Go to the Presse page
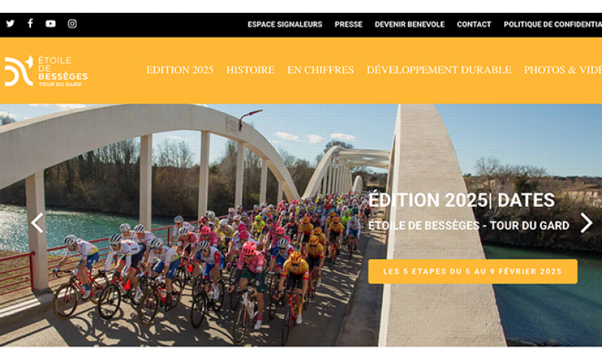The height and width of the screenshot is (364, 602). pyautogui.click(x=348, y=24)
